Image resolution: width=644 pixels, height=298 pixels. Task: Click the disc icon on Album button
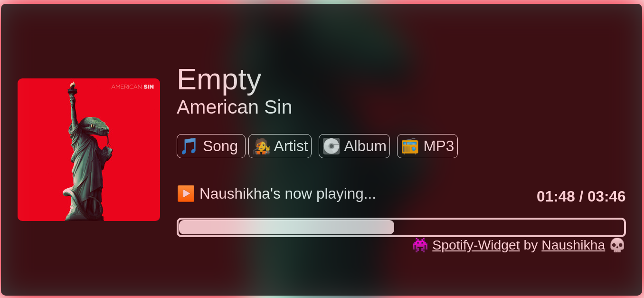pos(331,146)
